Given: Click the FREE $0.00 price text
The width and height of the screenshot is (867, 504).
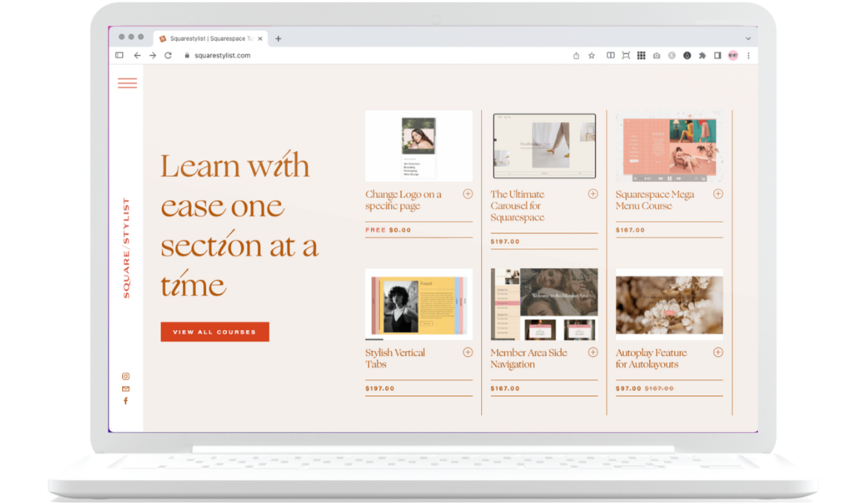Looking at the screenshot, I should [388, 230].
